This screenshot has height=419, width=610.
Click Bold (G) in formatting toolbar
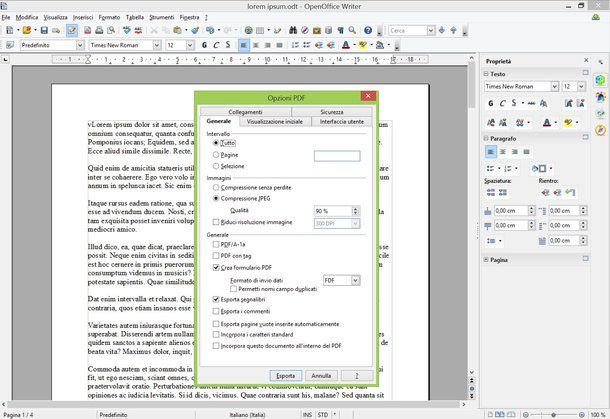(x=204, y=45)
